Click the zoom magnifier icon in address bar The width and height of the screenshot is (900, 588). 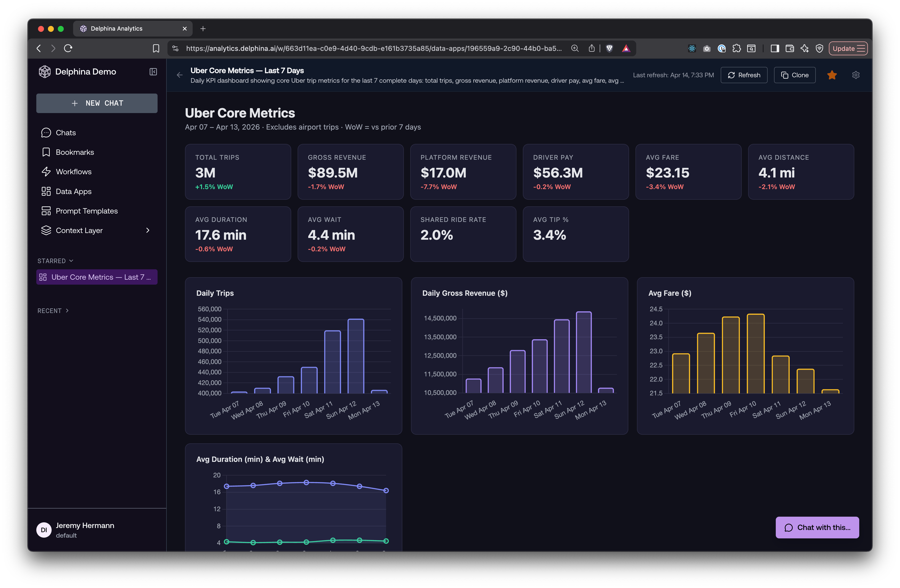pyautogui.click(x=575, y=48)
